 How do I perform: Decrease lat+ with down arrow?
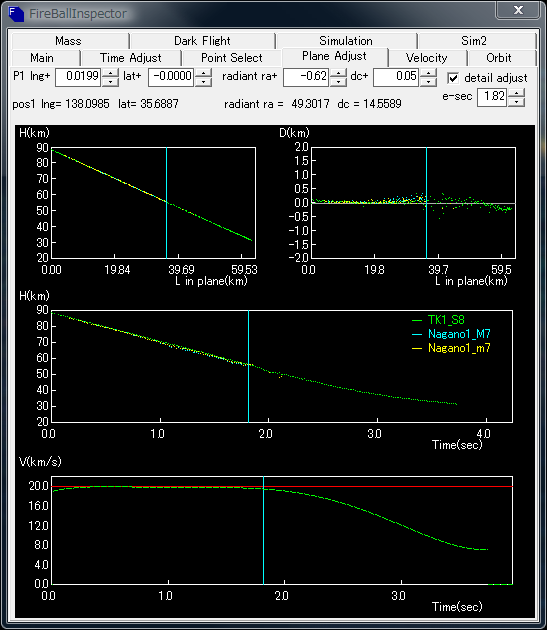click(x=203, y=82)
